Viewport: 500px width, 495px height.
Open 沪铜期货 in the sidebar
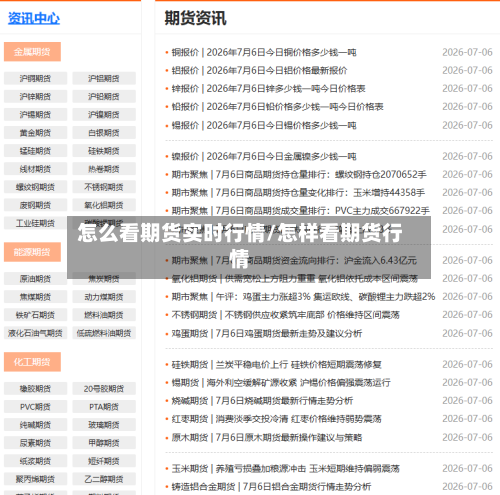pyautogui.click(x=35, y=78)
